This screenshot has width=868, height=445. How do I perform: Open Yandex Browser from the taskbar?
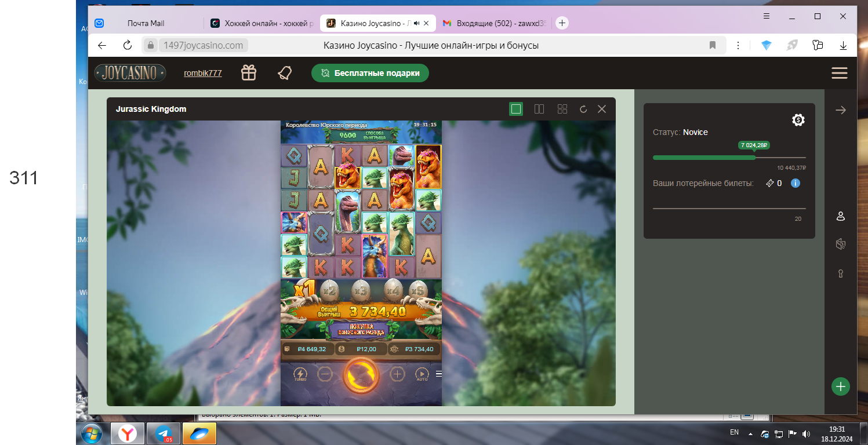point(128,433)
